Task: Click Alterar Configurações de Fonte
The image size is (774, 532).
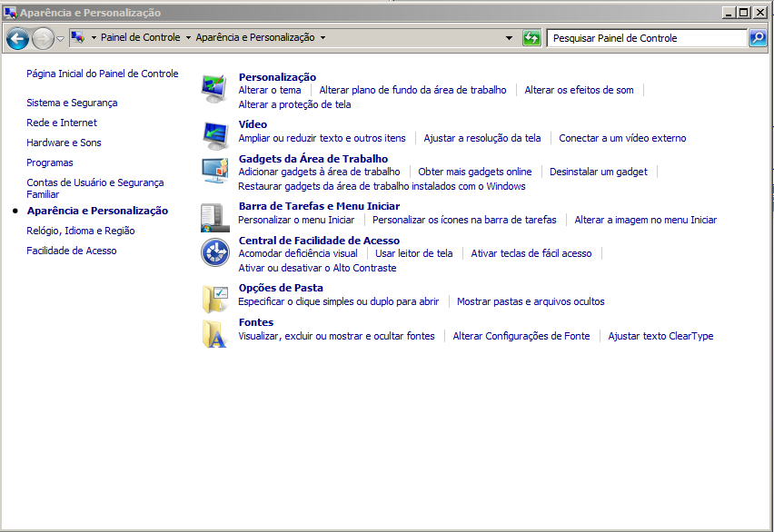Action: pos(521,336)
